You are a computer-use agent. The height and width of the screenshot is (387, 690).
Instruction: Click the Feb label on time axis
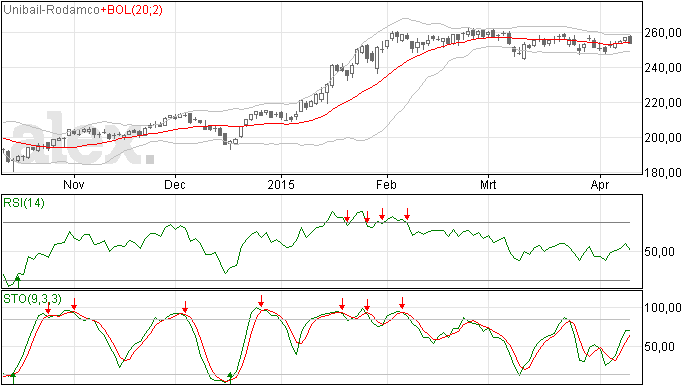[x=386, y=184]
